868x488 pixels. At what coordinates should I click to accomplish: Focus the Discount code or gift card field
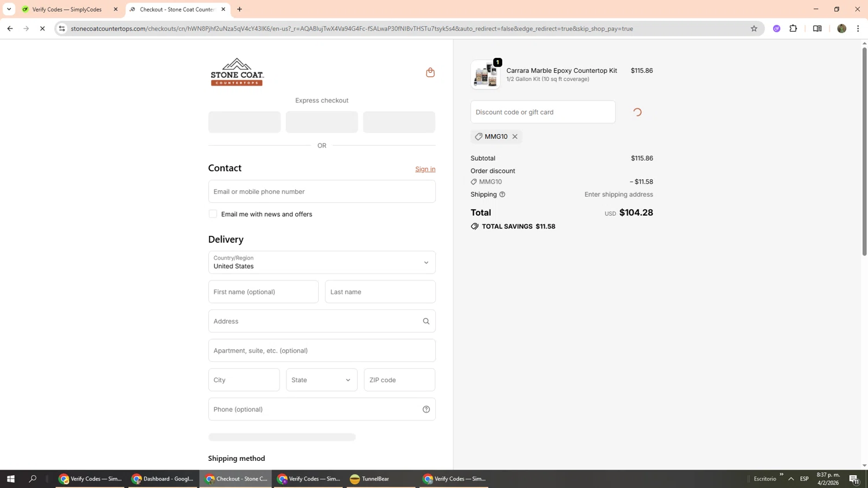point(543,112)
